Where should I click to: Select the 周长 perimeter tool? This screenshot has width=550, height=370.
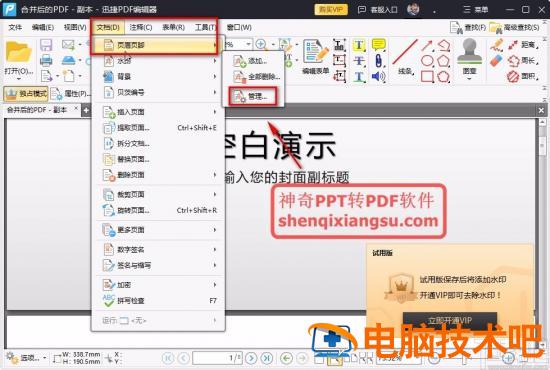(x=523, y=61)
